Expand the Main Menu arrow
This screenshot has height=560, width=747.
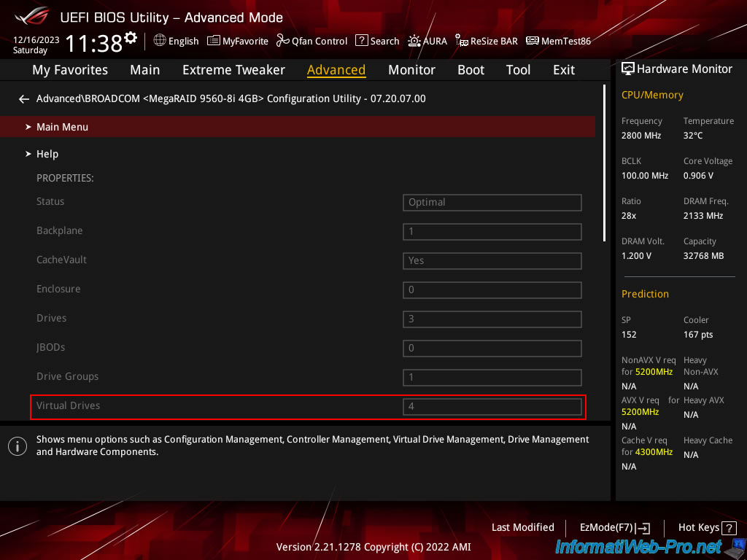28,127
